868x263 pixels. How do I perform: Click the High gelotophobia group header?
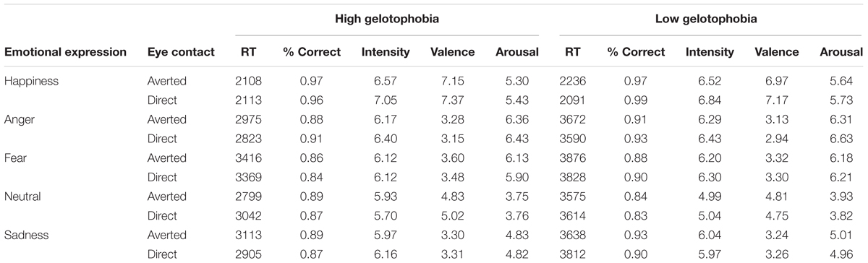click(386, 21)
